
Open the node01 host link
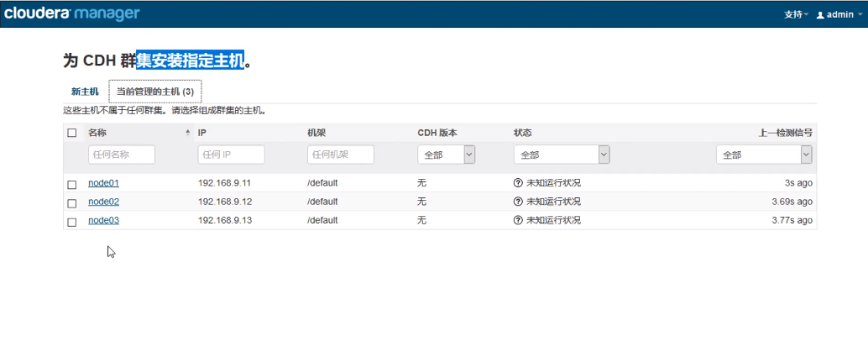pos(103,183)
